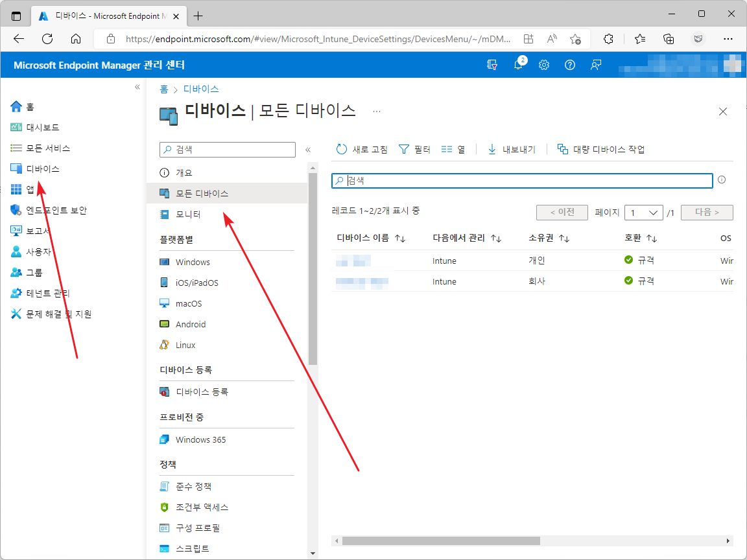Open the directory filter icon in the header
Viewport: 747px width, 560px height.
click(x=492, y=65)
